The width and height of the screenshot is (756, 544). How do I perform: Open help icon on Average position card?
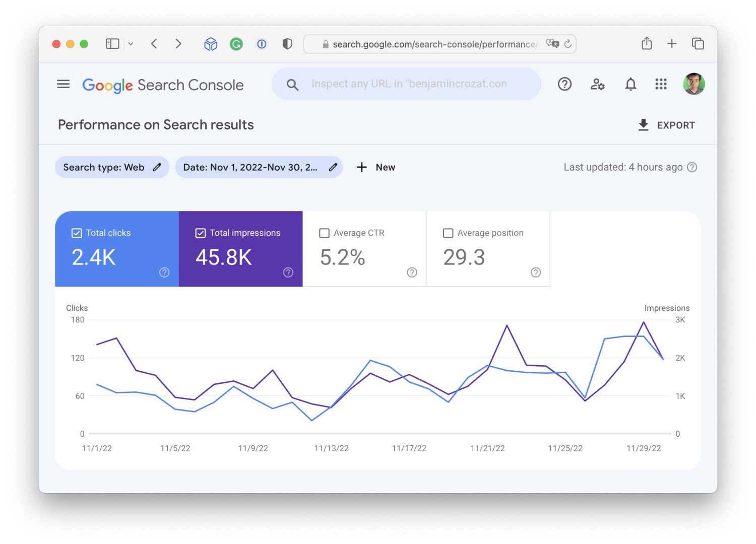[x=536, y=273]
